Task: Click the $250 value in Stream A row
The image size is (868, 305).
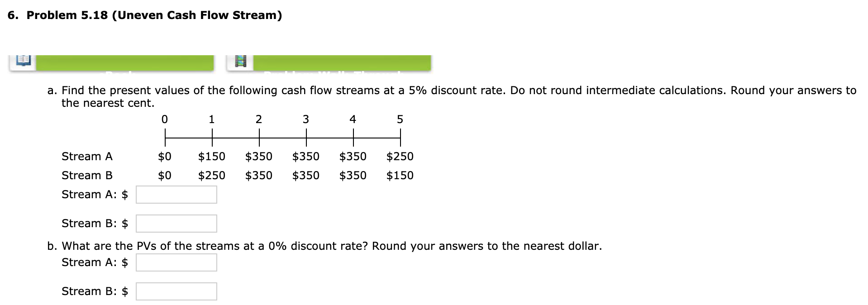Action: (400, 156)
